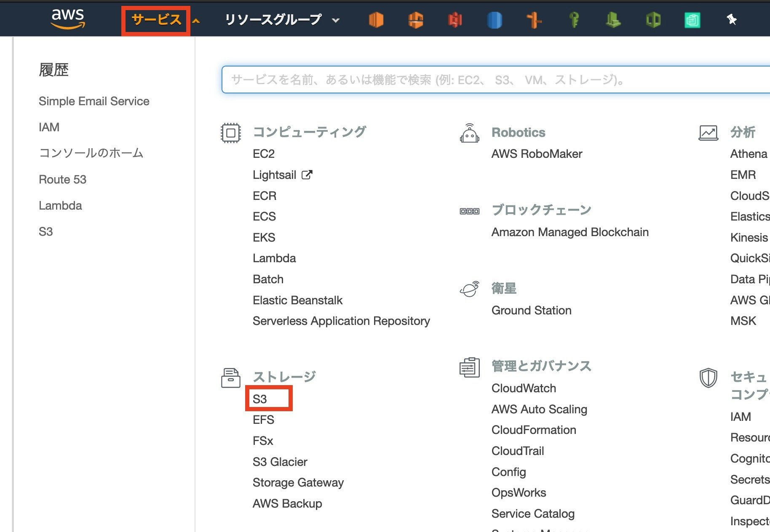The image size is (770, 532).
Task: Open the green key IAM shortcut
Action: click(574, 20)
